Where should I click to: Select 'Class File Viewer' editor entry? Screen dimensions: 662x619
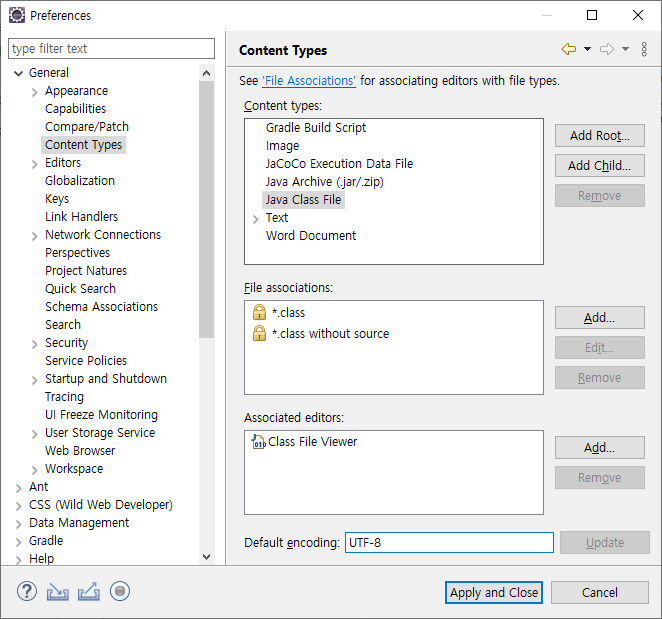pyautogui.click(x=312, y=442)
